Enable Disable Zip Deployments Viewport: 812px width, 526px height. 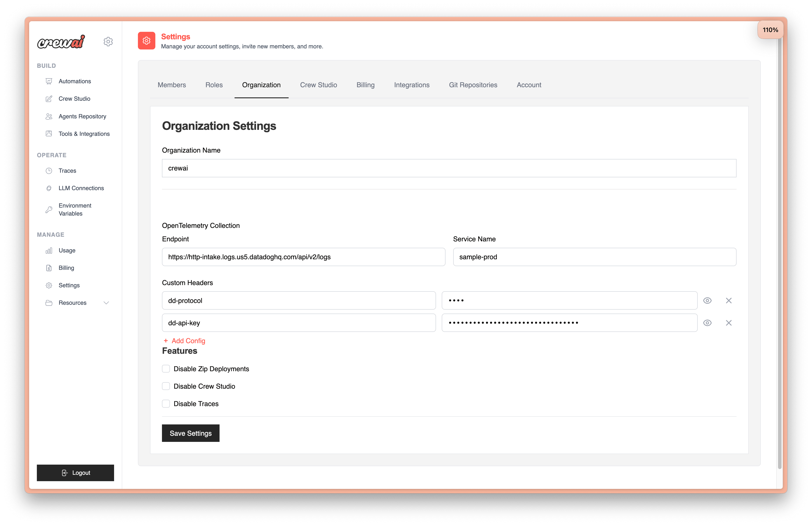point(166,369)
